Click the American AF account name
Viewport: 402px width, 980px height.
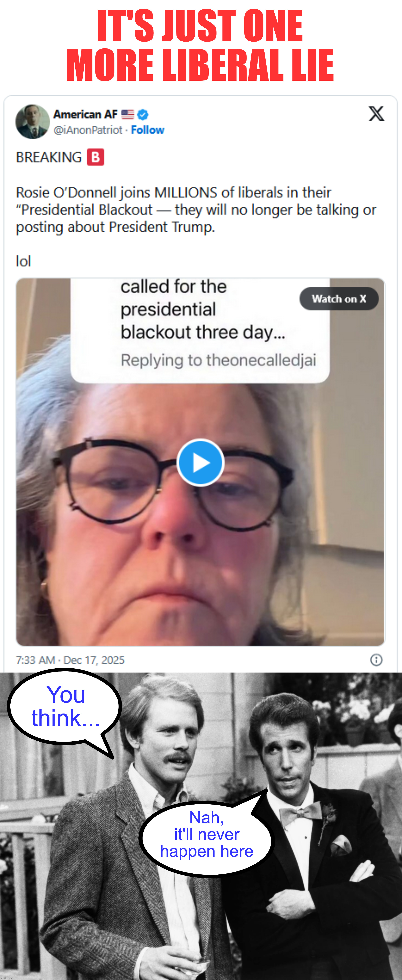click(x=85, y=114)
